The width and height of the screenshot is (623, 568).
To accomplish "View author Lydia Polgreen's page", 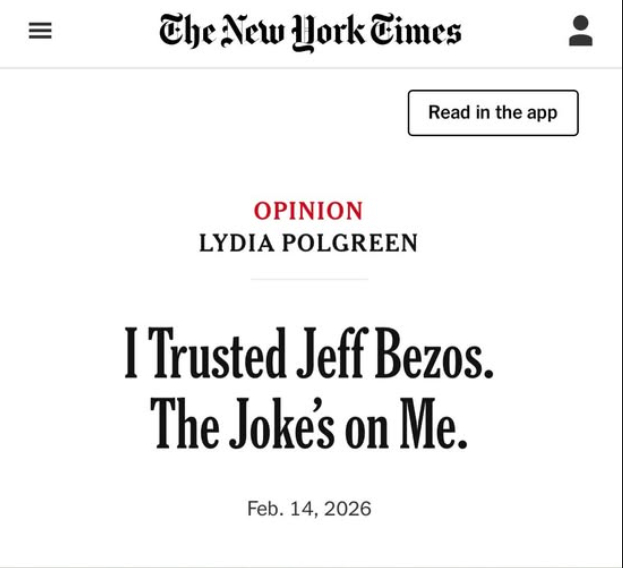I will pyautogui.click(x=308, y=243).
